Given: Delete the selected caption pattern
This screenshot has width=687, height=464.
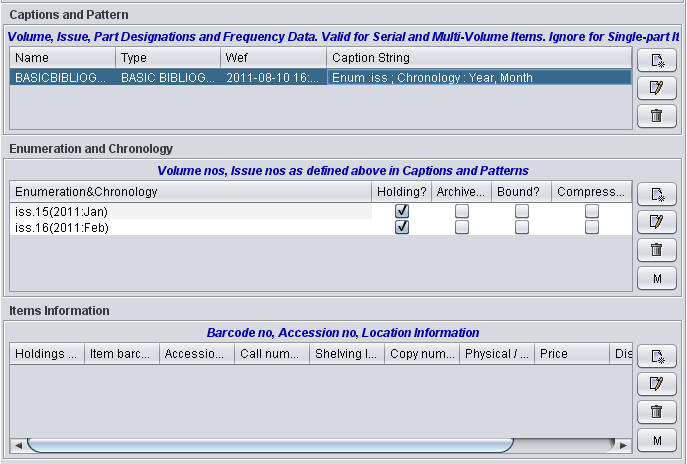Looking at the screenshot, I should click(656, 116).
